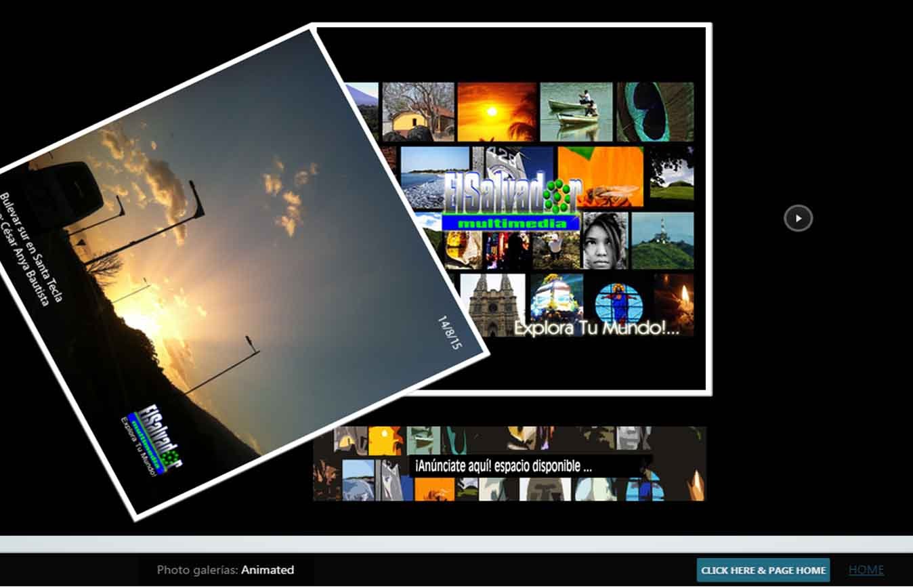
Task: Click the '14/8/15' date on tilted photo
Action: click(449, 333)
